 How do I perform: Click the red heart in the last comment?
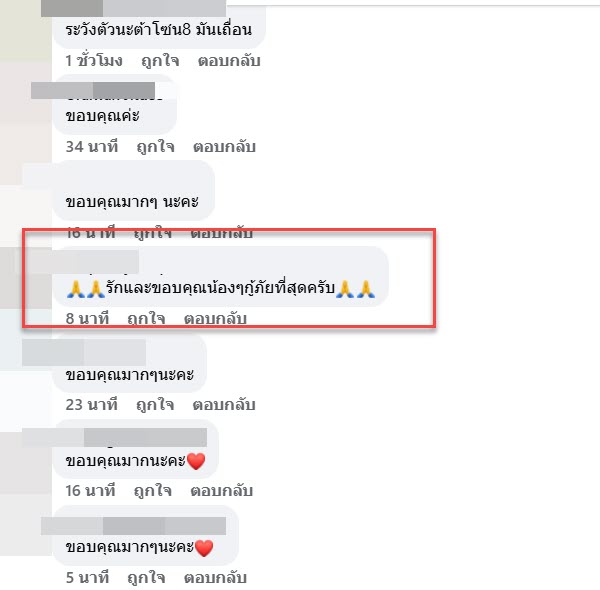[204, 548]
